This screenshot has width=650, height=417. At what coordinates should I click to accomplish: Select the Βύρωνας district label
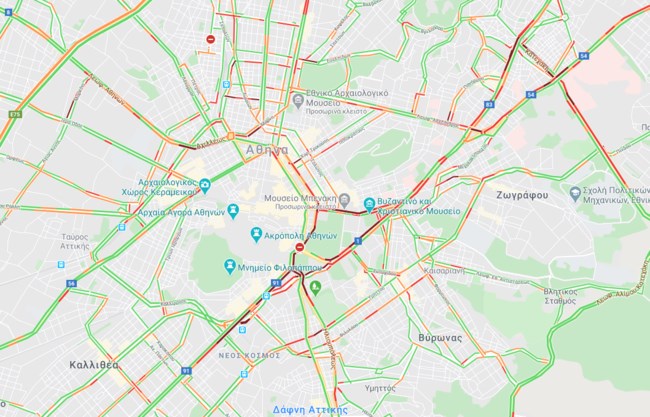coord(440,338)
